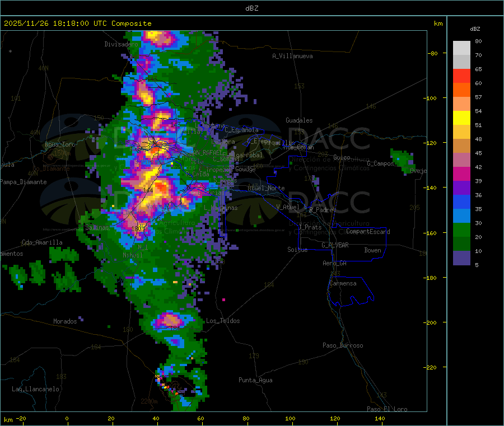Screen dimensions: 504x426
Task: Click the Bowen map label
Action: (372, 250)
